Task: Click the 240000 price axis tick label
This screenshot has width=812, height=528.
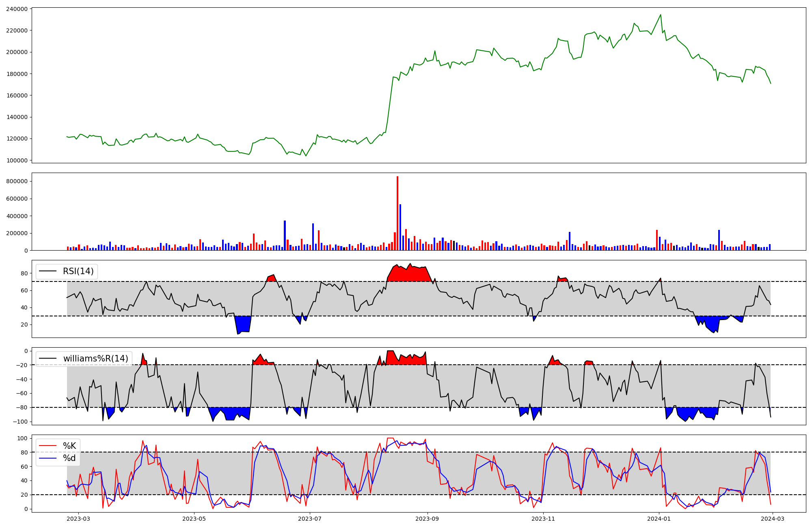Action: (x=17, y=9)
